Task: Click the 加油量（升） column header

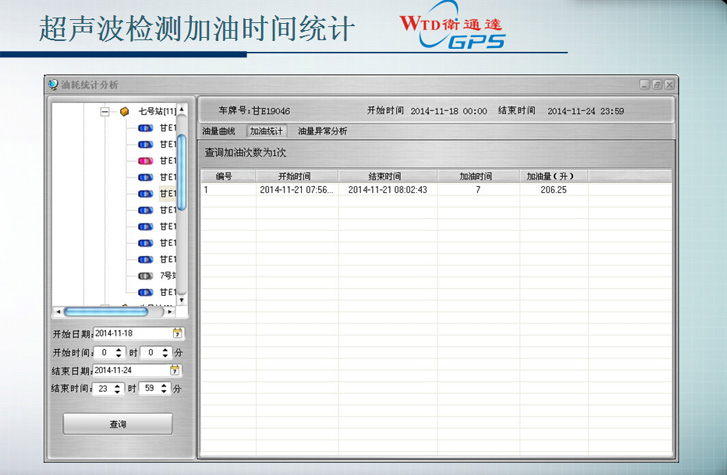Action: pos(551,176)
